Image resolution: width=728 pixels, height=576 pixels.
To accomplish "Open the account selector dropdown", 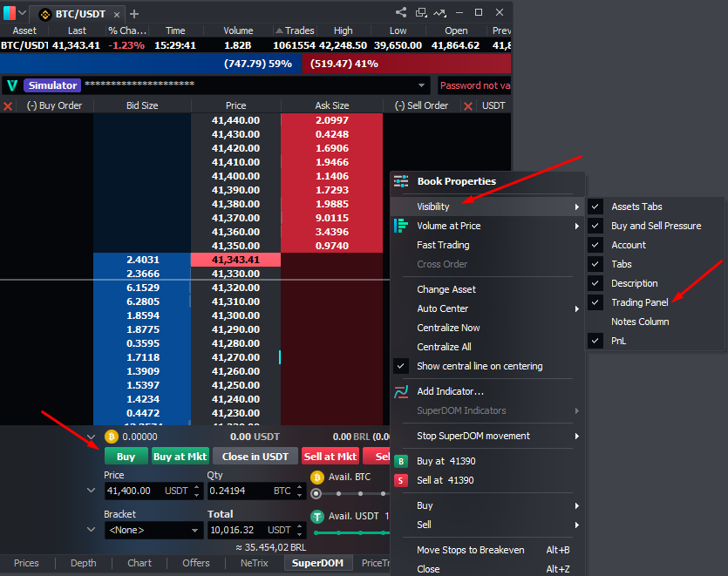I will [x=422, y=85].
